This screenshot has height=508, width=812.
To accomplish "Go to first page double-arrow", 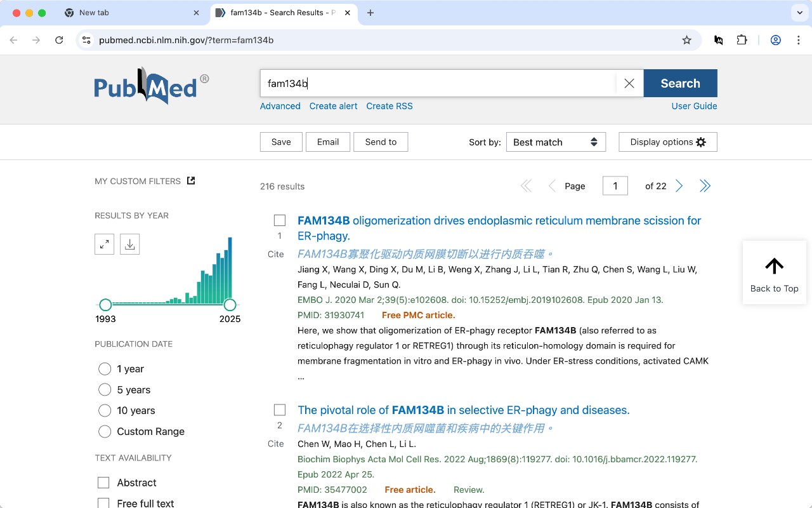I will 526,186.
